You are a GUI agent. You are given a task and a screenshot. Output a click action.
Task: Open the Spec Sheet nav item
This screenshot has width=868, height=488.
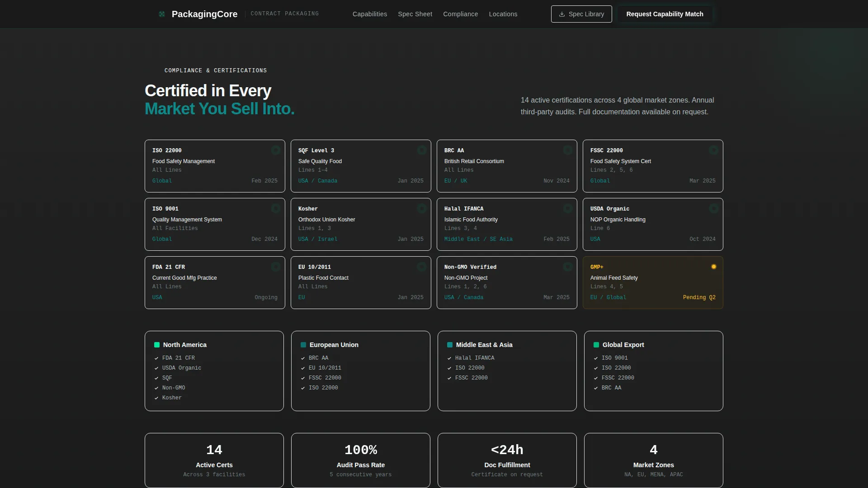coord(415,14)
